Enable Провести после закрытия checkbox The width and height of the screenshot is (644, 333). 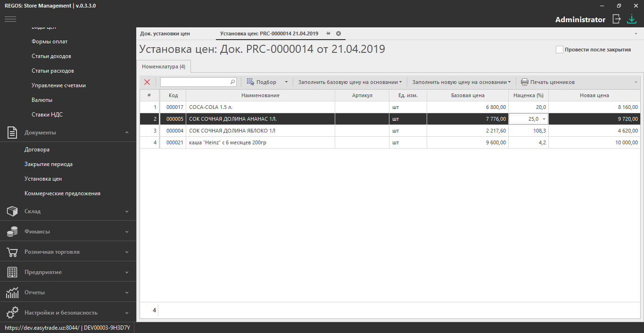pos(560,50)
